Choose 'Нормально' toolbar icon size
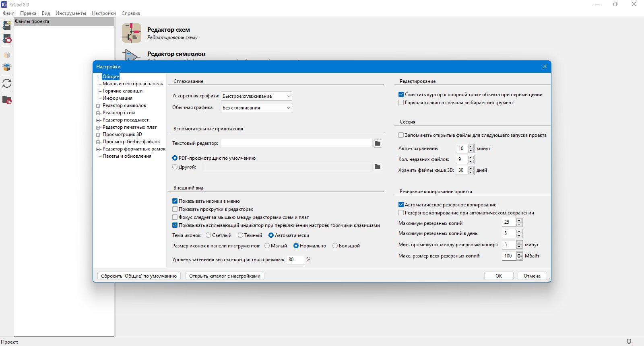Viewport: 644px width, 346px height. pos(296,246)
